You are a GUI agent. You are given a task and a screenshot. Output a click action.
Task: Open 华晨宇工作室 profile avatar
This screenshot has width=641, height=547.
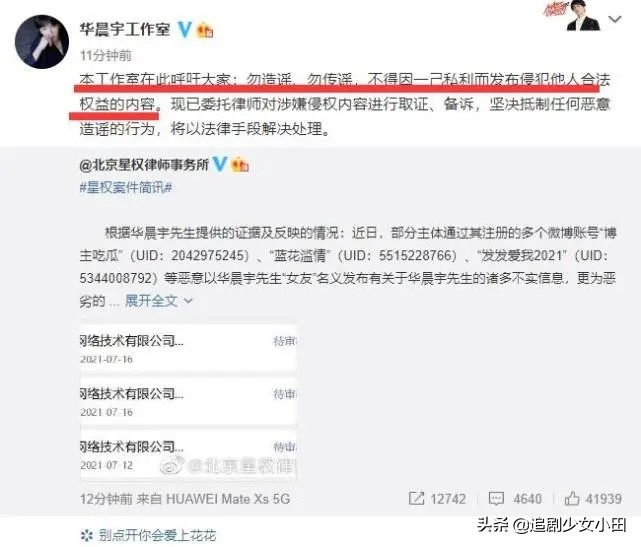42,42
